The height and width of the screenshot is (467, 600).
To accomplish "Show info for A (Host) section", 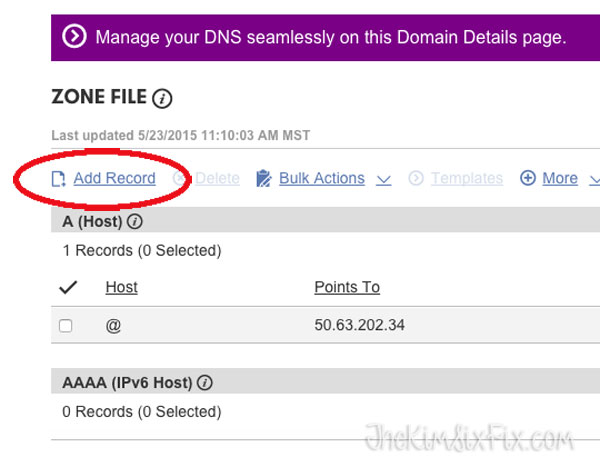I will point(134,222).
